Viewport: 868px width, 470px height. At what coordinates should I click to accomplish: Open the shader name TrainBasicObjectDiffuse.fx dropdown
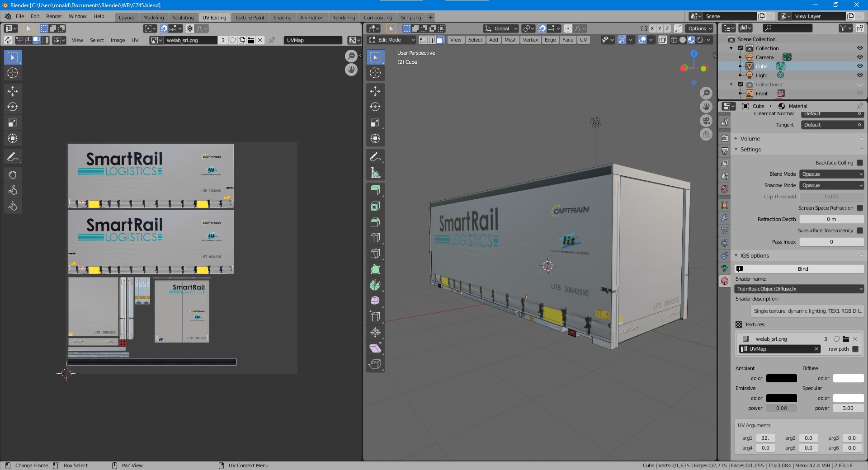point(799,289)
